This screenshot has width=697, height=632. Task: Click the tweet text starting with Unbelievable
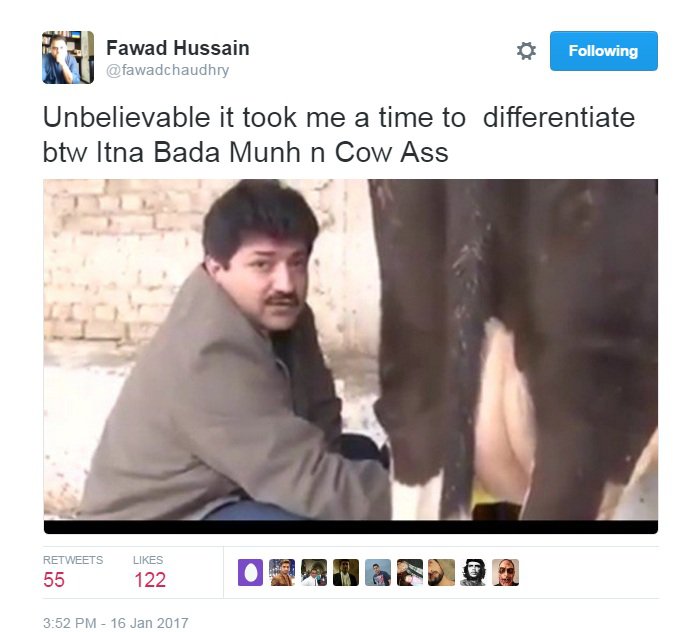click(x=339, y=135)
